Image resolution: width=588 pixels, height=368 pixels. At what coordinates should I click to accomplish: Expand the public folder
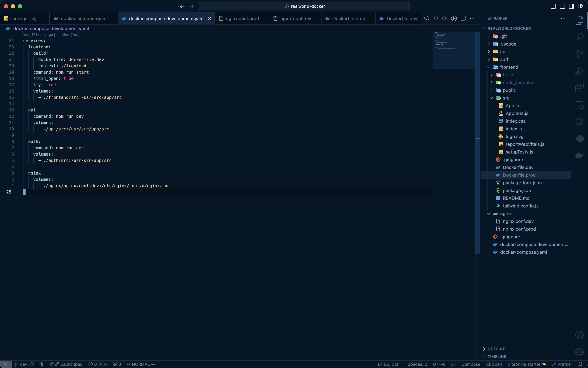[x=526, y=90]
